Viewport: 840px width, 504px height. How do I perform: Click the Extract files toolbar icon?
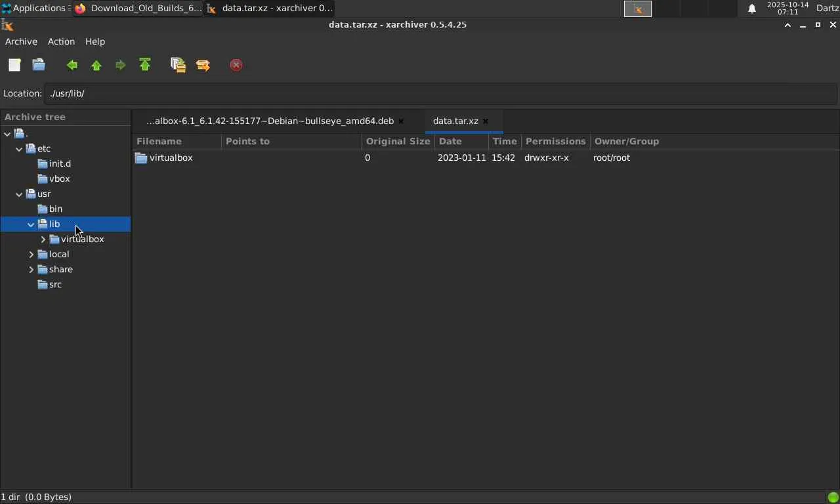coord(203,65)
